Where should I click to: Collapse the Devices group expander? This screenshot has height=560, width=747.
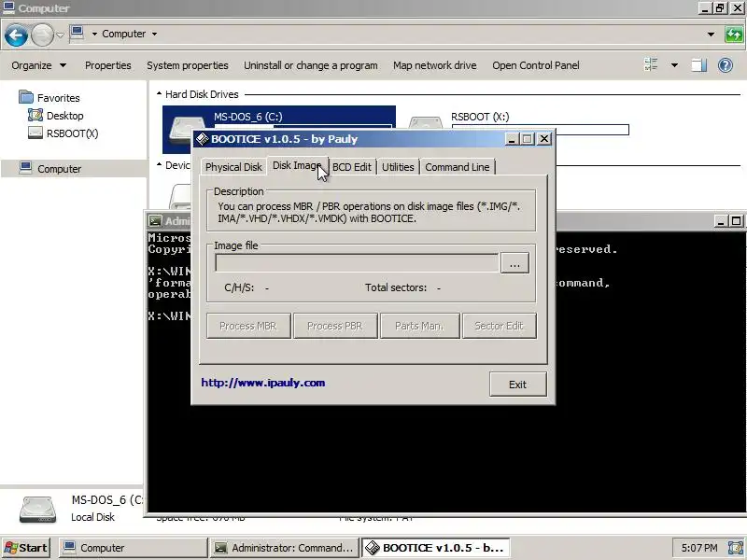pyautogui.click(x=159, y=165)
